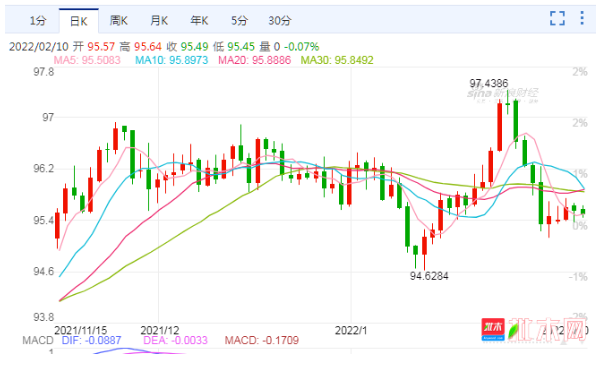Toggle the MA10 legend label
This screenshot has width=598, height=366.
coord(172,60)
